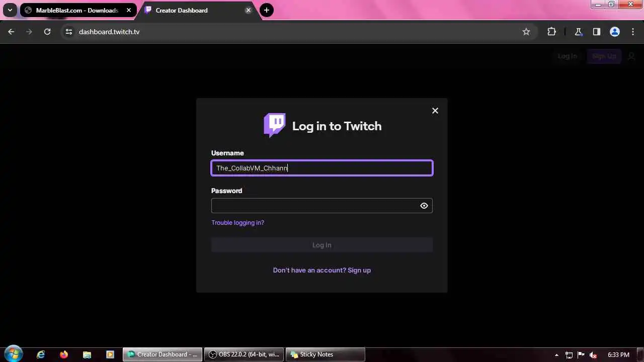Image resolution: width=644 pixels, height=362 pixels.
Task: Open the Trouble logging in link
Action: point(237,223)
